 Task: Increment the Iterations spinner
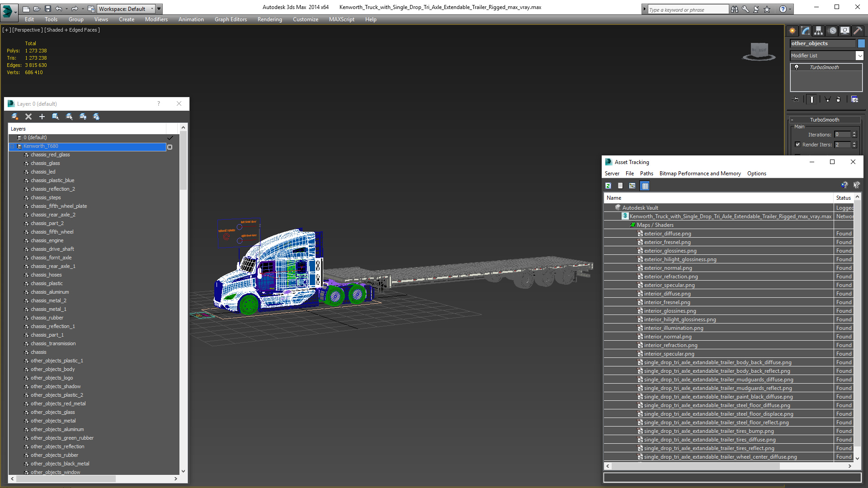click(854, 133)
